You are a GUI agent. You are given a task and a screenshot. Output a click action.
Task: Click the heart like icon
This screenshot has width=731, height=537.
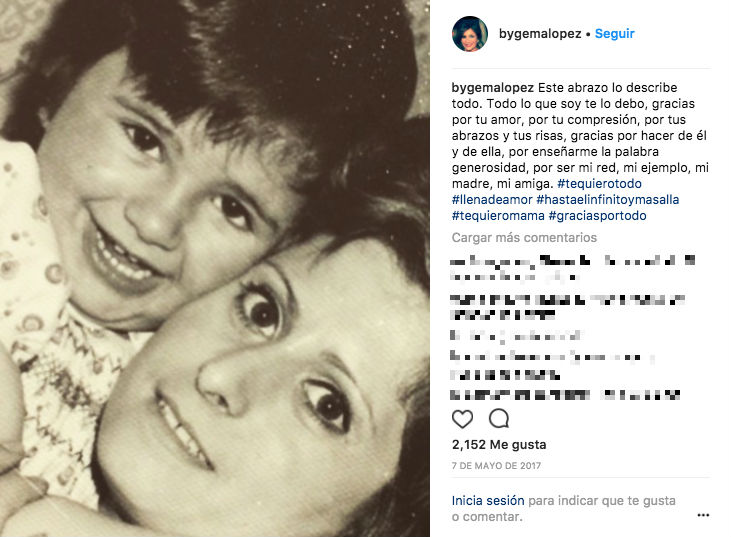pos(462,419)
